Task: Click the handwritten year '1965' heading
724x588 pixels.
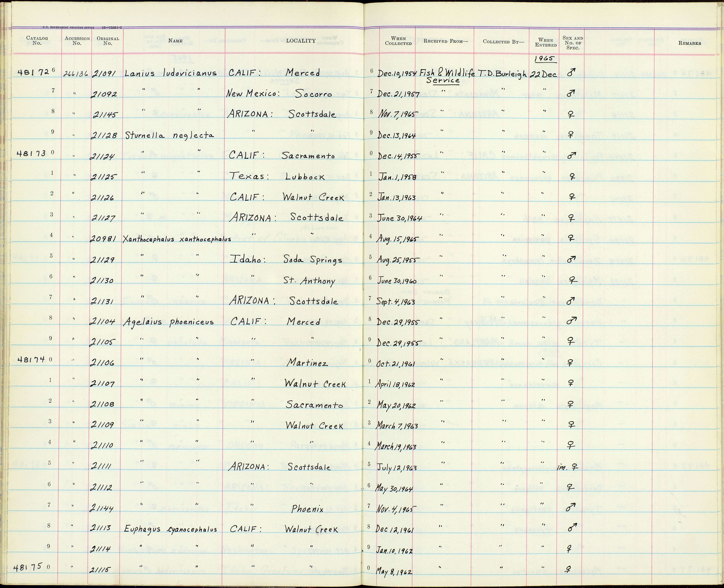Action: coord(544,59)
